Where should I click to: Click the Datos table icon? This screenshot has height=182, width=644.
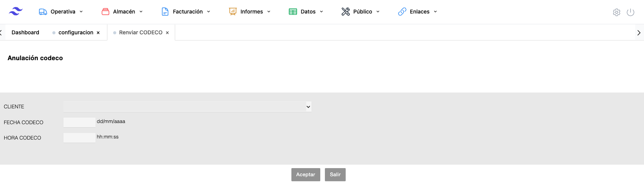[x=293, y=12]
